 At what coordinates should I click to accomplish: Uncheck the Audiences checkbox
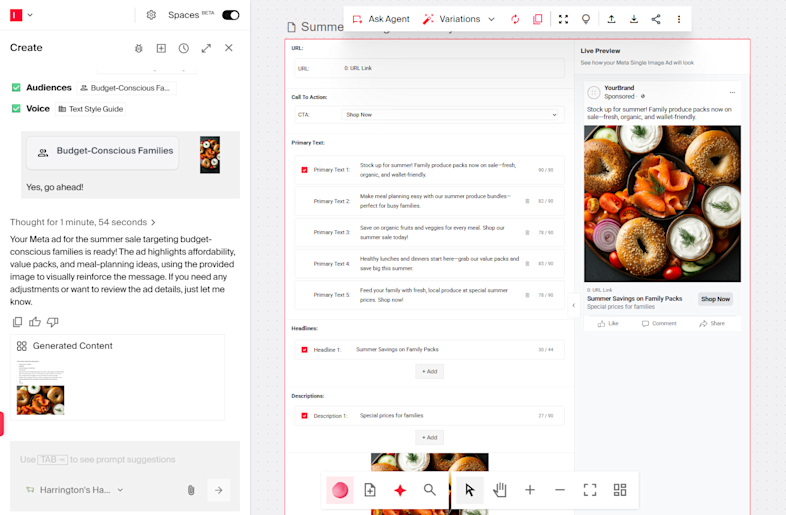click(x=16, y=87)
